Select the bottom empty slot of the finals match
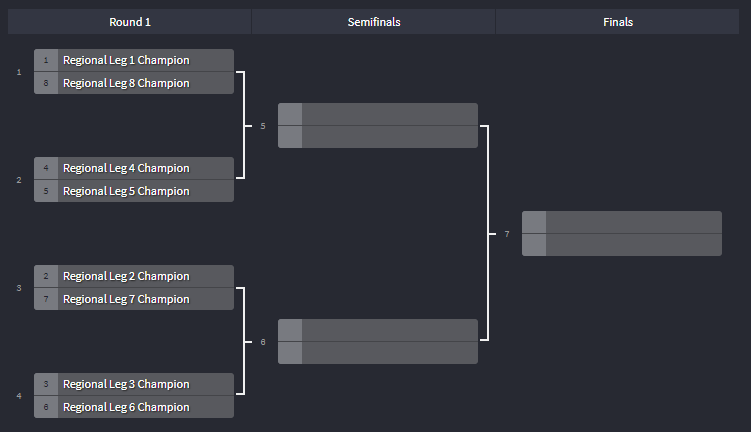This screenshot has width=751, height=432. coord(622,245)
